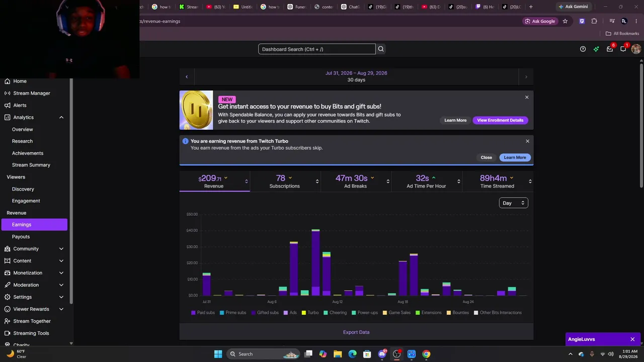Click the Ask Google button

tap(540, 21)
